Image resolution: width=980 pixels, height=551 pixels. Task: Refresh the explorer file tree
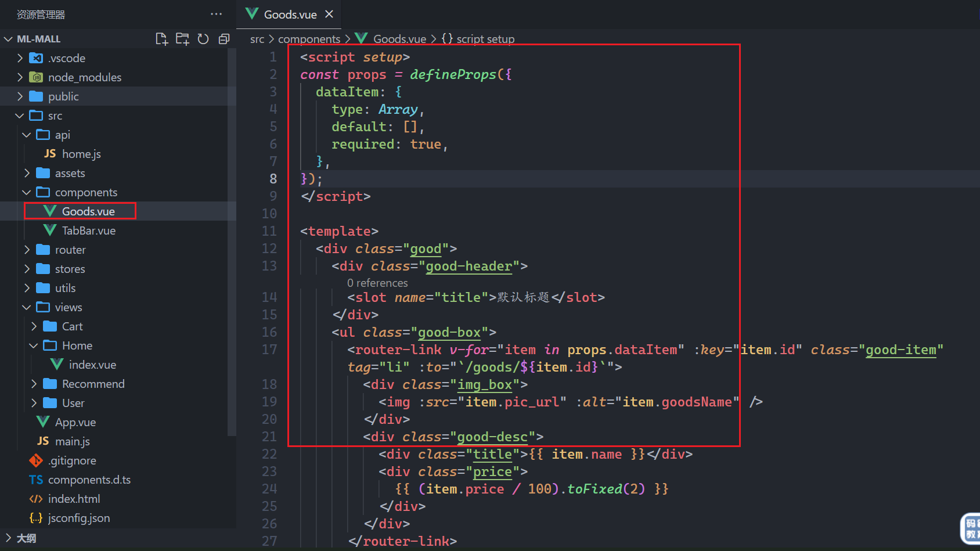[x=203, y=39]
